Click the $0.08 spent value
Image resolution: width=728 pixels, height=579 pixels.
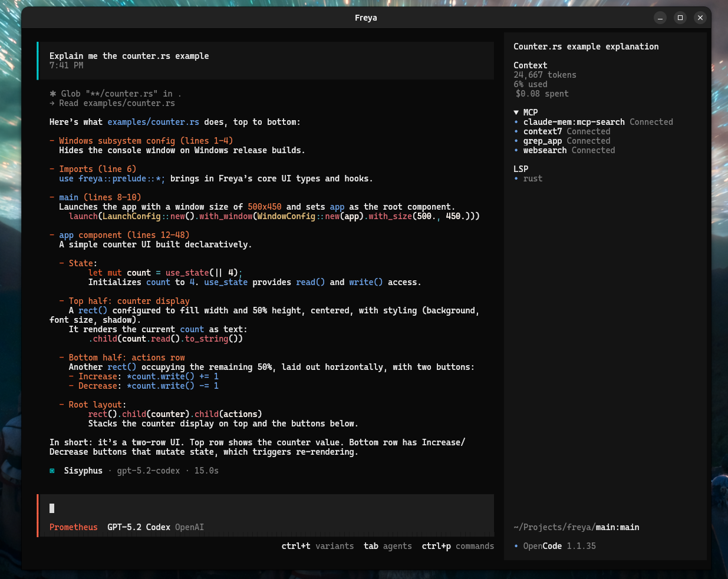[x=542, y=94]
